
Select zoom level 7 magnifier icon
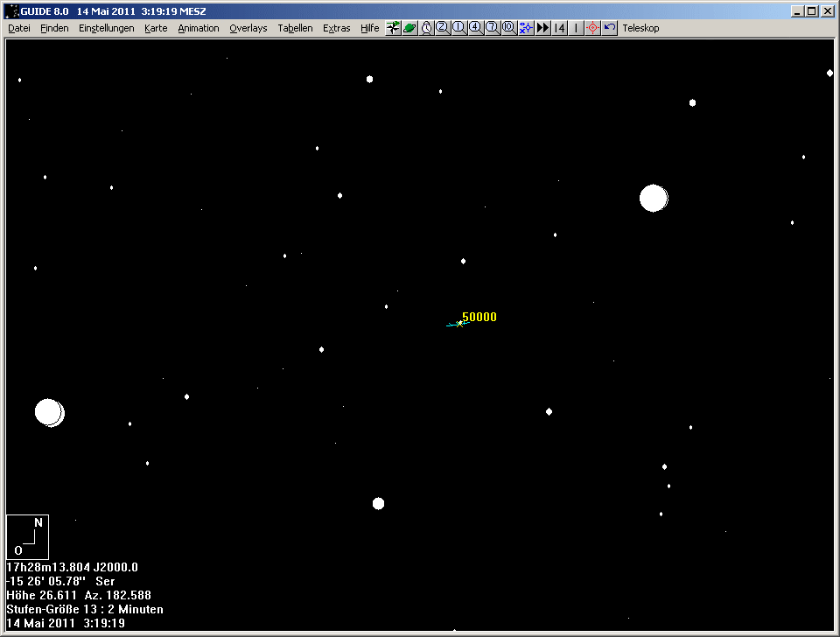492,28
